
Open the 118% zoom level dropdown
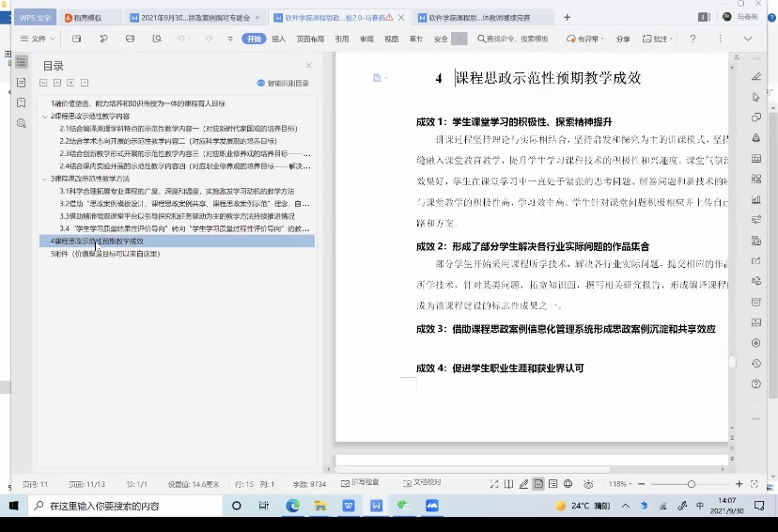621,484
